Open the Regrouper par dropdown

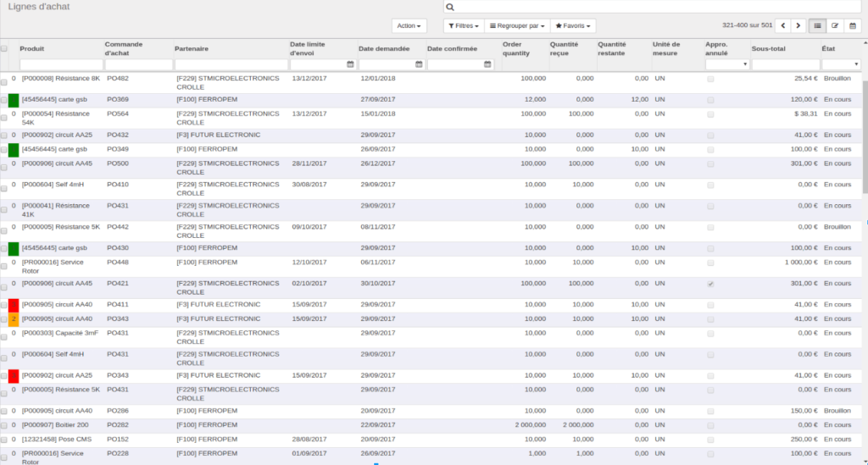coord(517,26)
